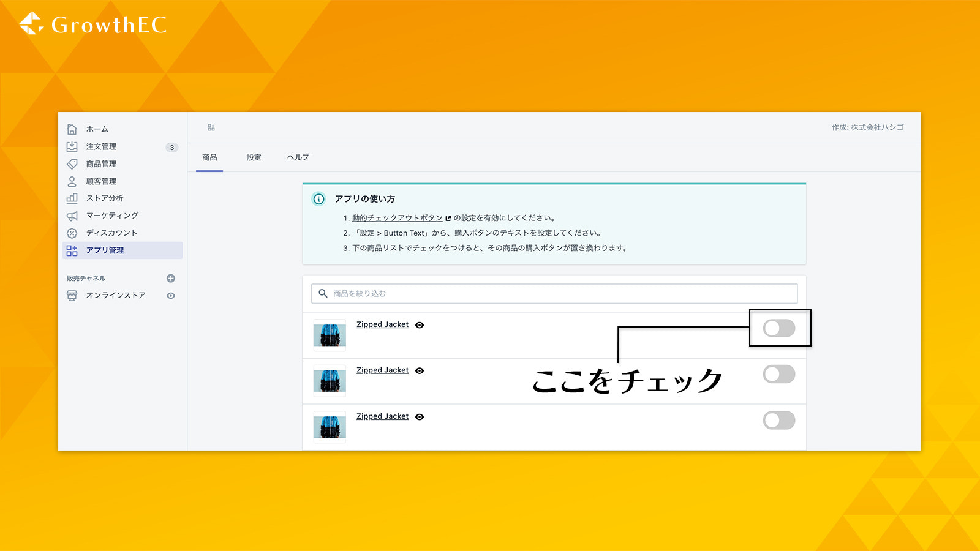Click the 作成: 株式会社ハシゴ text
This screenshot has width=980, height=551.
tap(867, 127)
